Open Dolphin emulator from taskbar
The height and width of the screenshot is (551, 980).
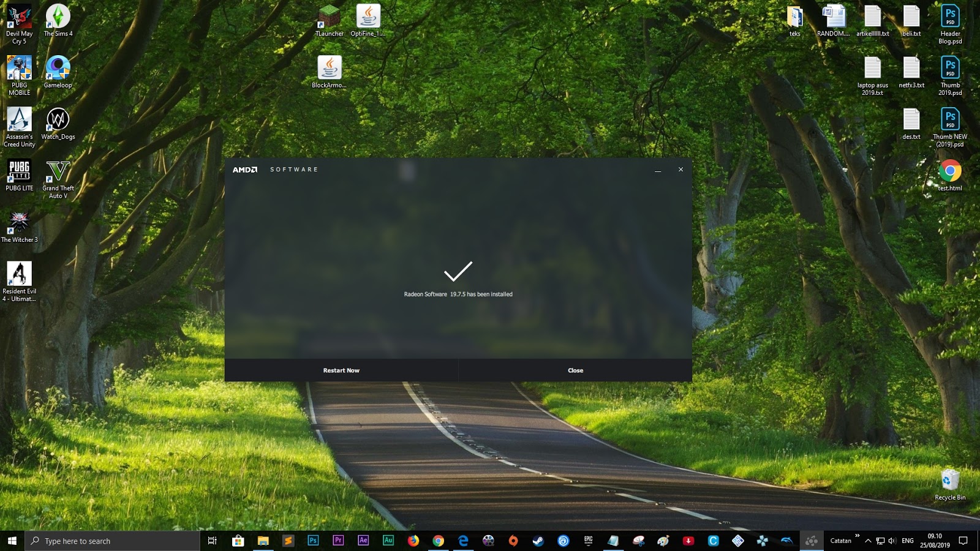[x=787, y=541]
